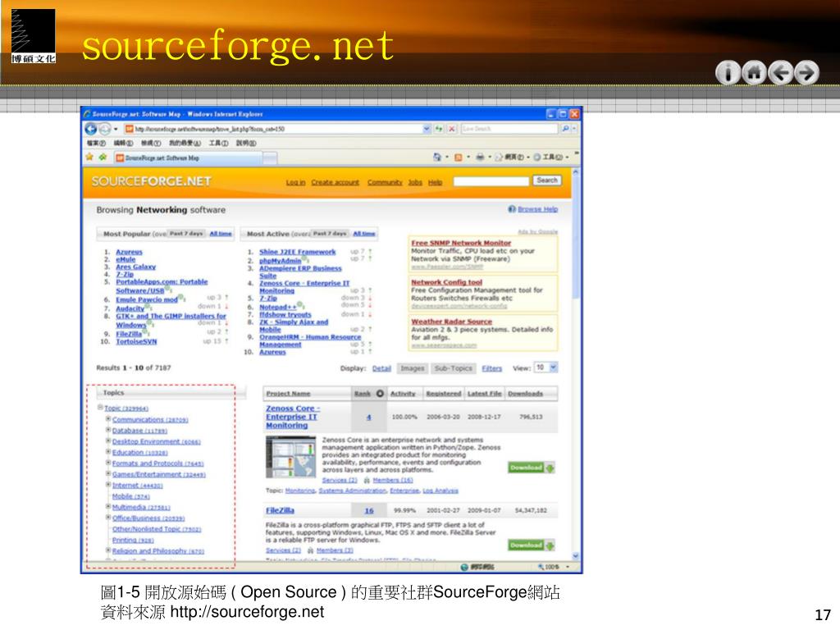Click the Members (16) link
Image resolution: width=840 pixels, height=630 pixels.
393,480
